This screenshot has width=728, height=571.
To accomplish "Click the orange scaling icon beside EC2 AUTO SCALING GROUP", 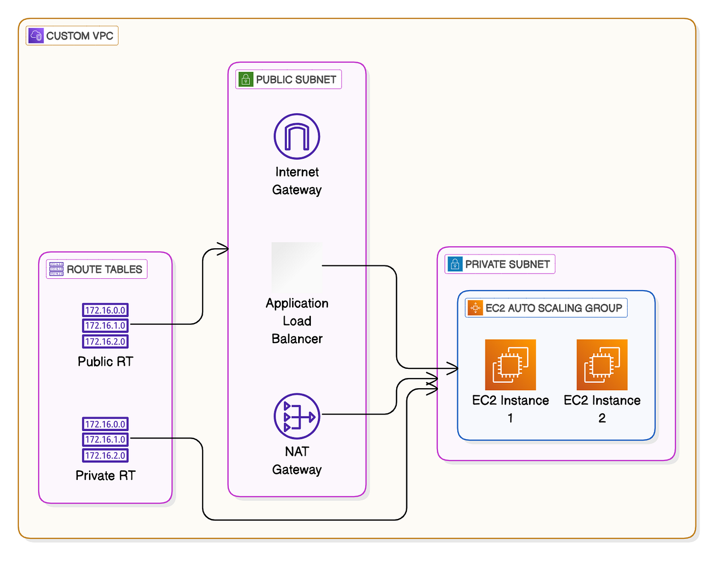I will pos(475,308).
